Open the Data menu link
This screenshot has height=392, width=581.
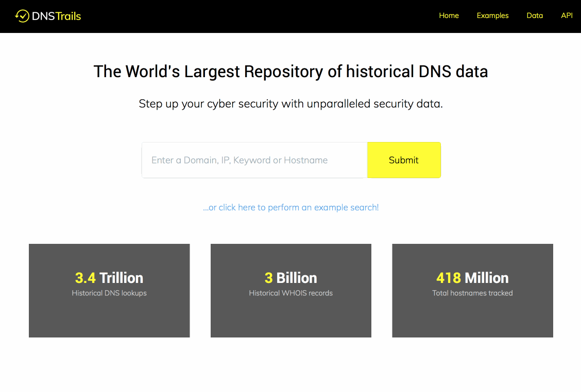tap(535, 15)
